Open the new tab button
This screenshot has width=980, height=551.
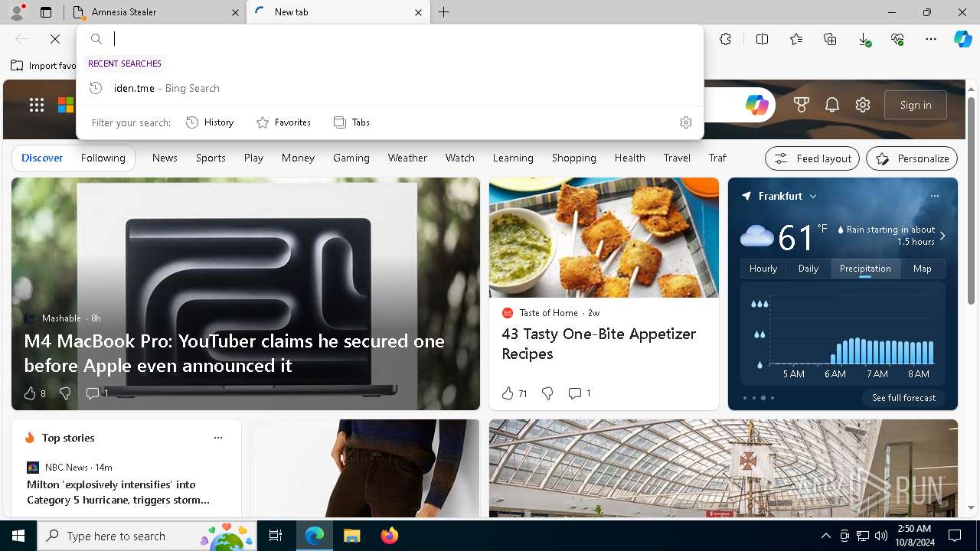coord(444,12)
